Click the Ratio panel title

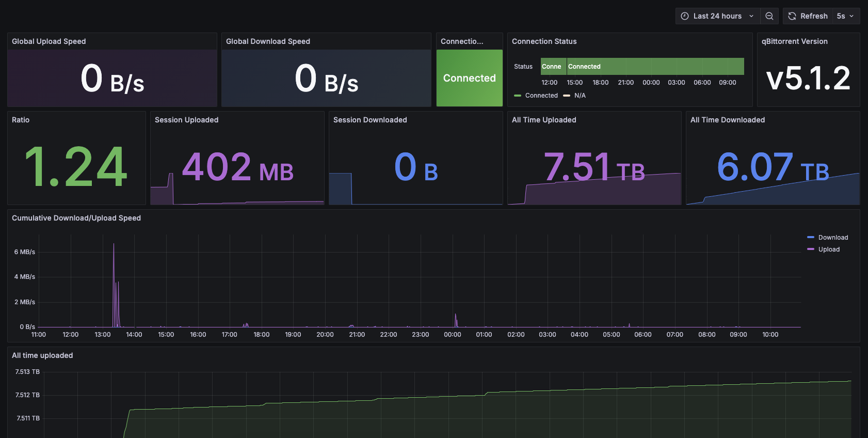click(21, 120)
